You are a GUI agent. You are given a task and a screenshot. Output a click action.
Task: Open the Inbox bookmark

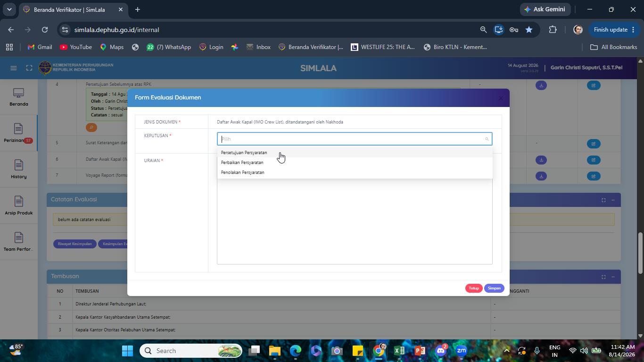click(x=258, y=47)
